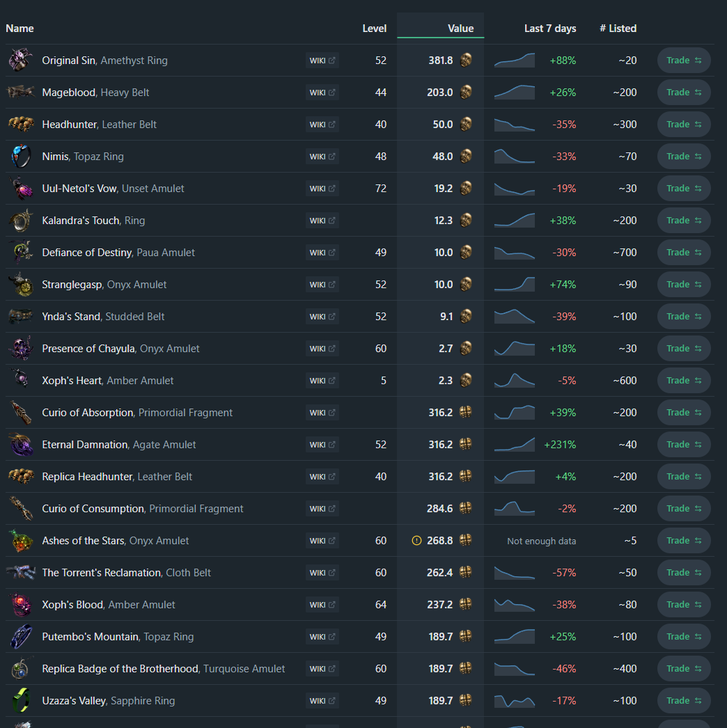Click the Mageblood belt item icon

pyautogui.click(x=21, y=93)
